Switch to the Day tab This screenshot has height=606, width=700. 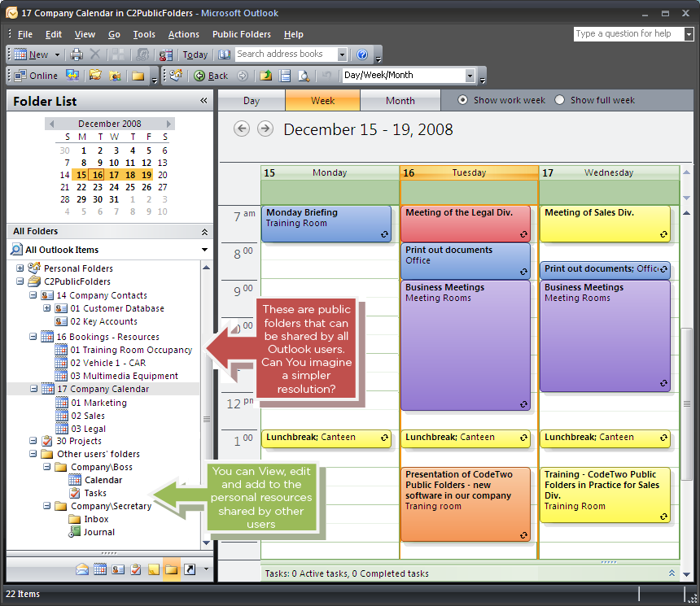pyautogui.click(x=252, y=100)
